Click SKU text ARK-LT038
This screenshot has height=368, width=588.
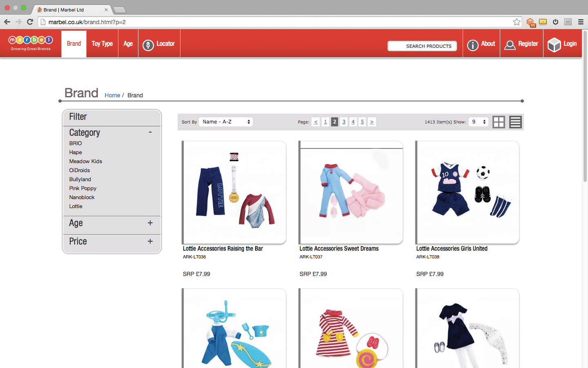coord(428,257)
